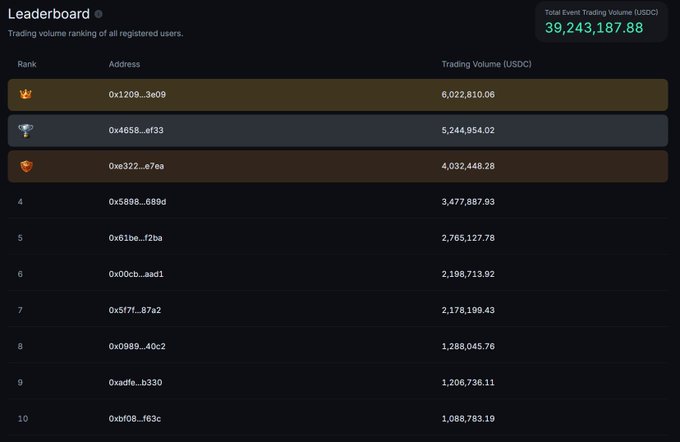Image resolution: width=680 pixels, height=442 pixels.
Task: Click volume 4,032,448.28
Action: (x=468, y=166)
